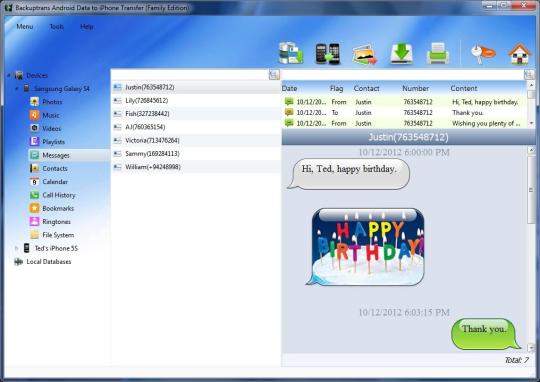The width and height of the screenshot is (540, 382).
Task: Click the 'Hi, Ted, happy birthday.' chat bubble
Action: [x=349, y=174]
